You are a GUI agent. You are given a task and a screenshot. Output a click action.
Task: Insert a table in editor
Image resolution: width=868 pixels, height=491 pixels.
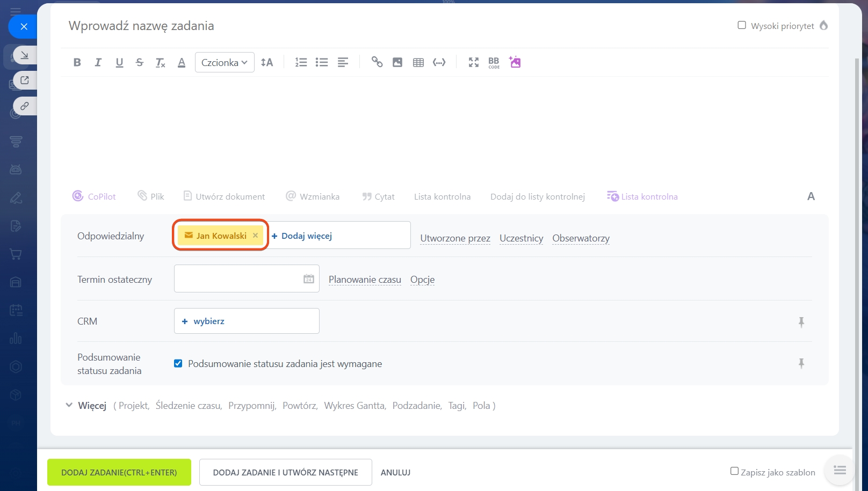[x=418, y=62]
